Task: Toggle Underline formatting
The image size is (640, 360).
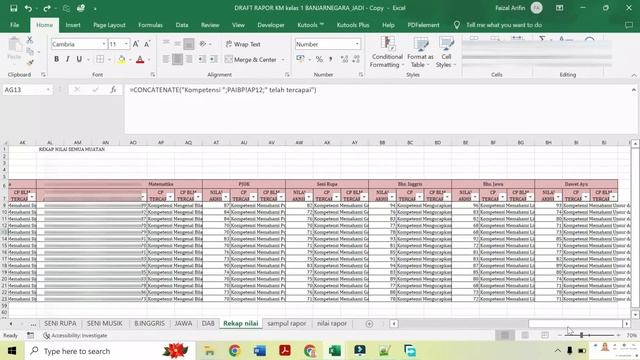Action: click(x=79, y=59)
